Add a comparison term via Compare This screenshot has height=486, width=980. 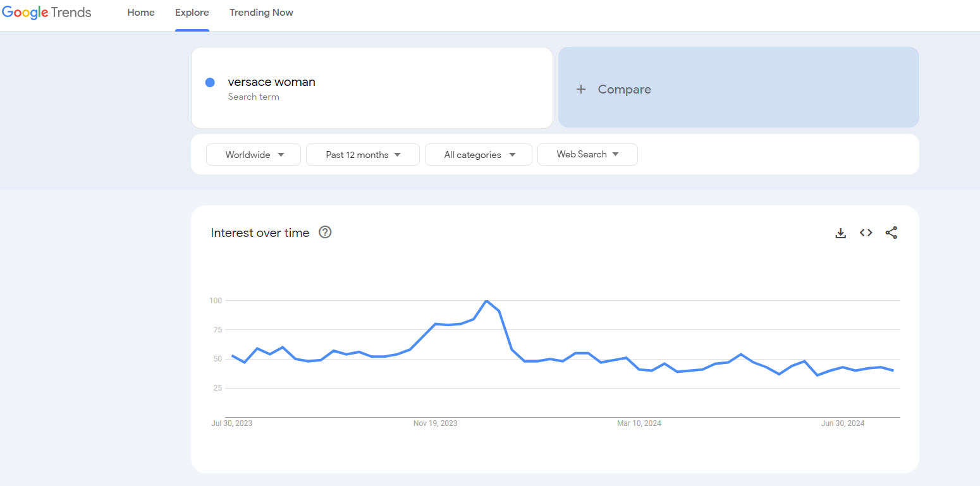[x=738, y=87]
